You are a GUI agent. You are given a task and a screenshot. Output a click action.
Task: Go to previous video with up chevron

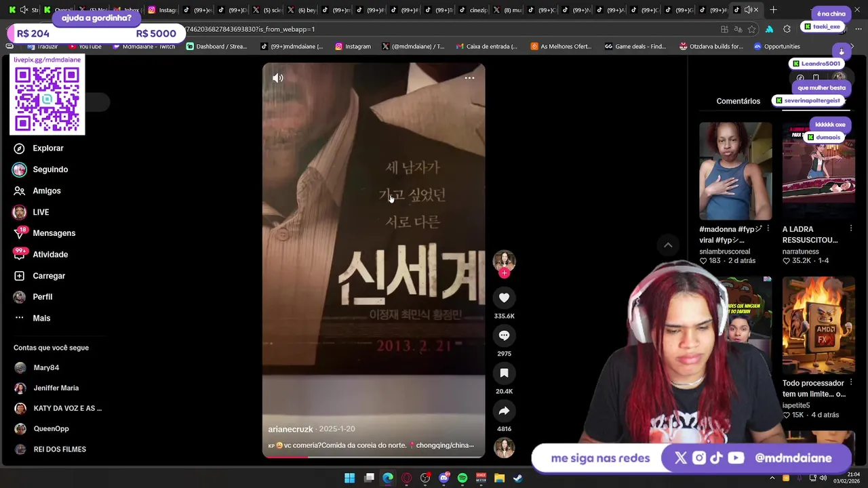668,245
